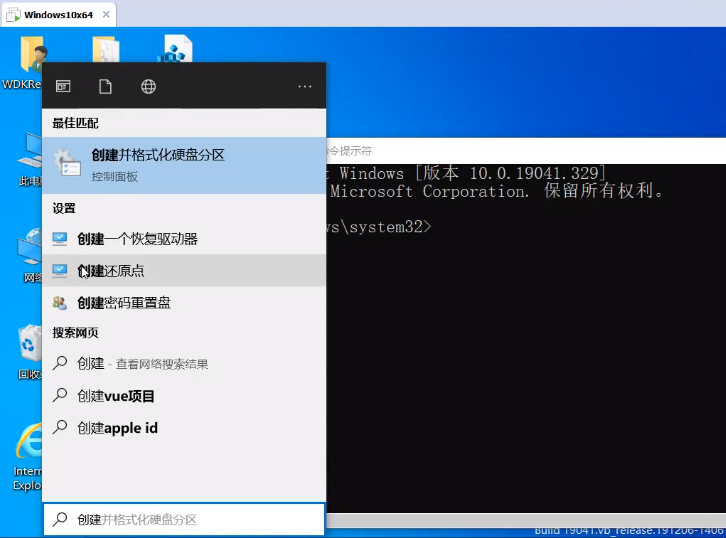Click the users icon beside 创建密码重置盘

click(x=60, y=303)
